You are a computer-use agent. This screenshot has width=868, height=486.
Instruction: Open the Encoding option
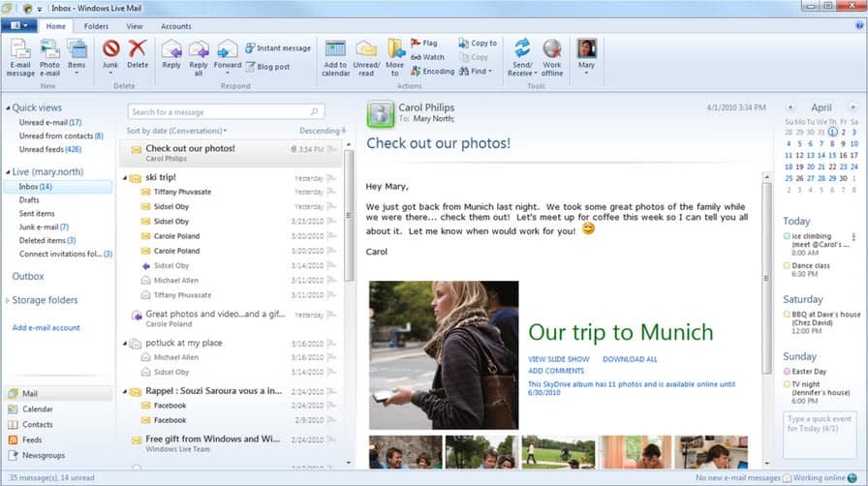(432, 71)
